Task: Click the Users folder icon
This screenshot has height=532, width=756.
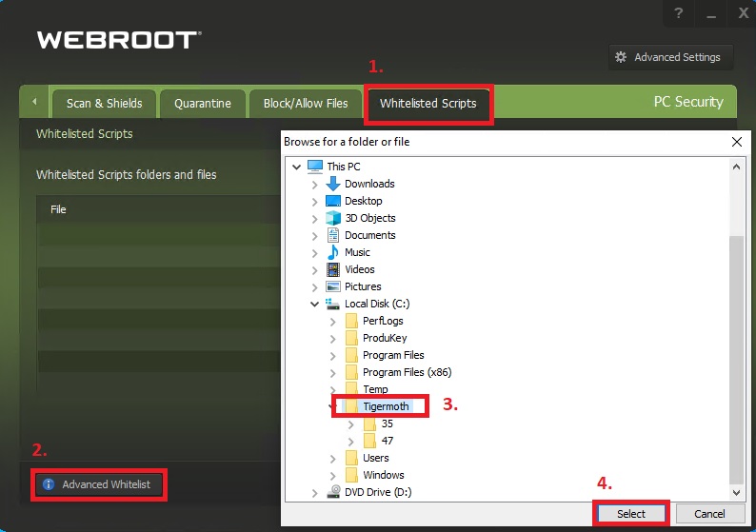Action: [x=351, y=458]
